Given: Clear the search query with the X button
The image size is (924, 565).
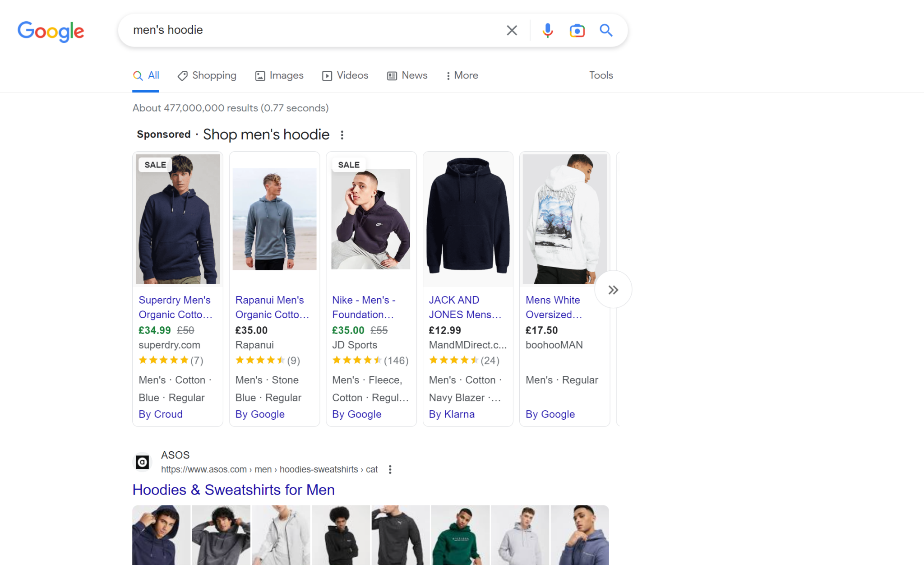Looking at the screenshot, I should (512, 30).
